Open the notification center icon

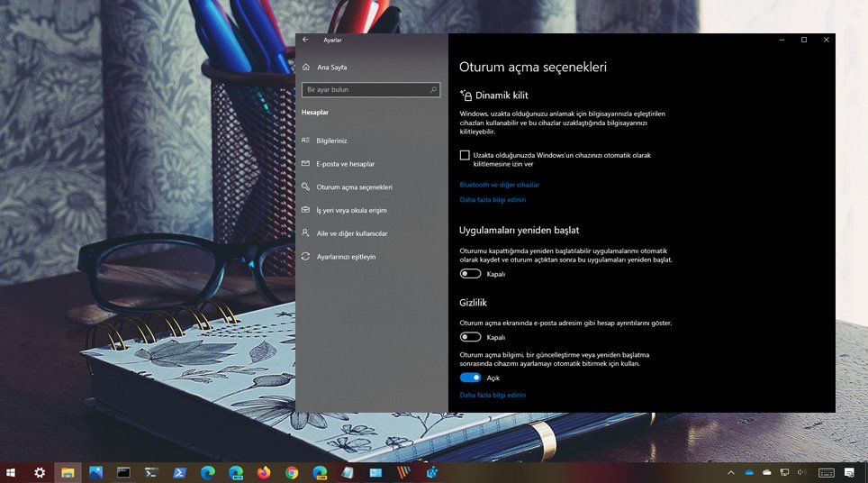(849, 472)
